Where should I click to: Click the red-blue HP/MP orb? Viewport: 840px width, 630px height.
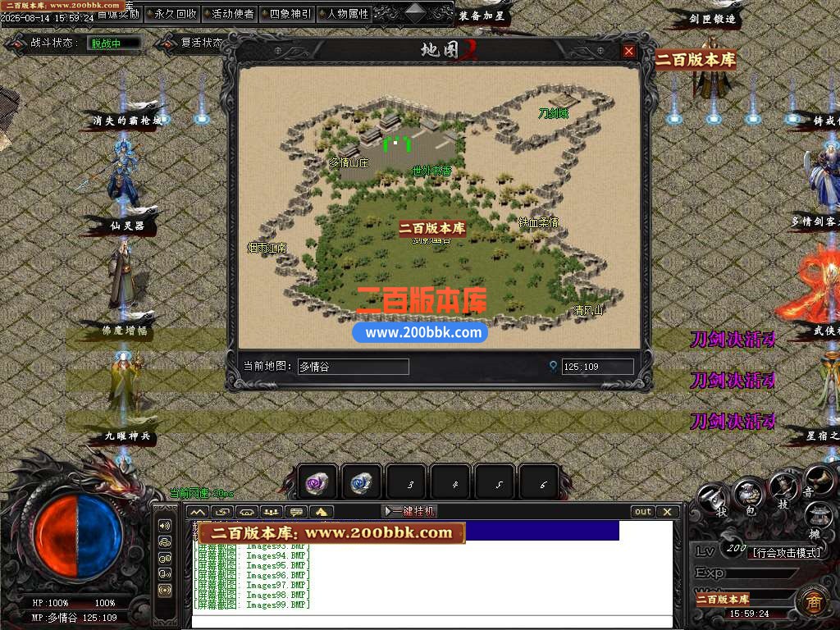(x=79, y=536)
